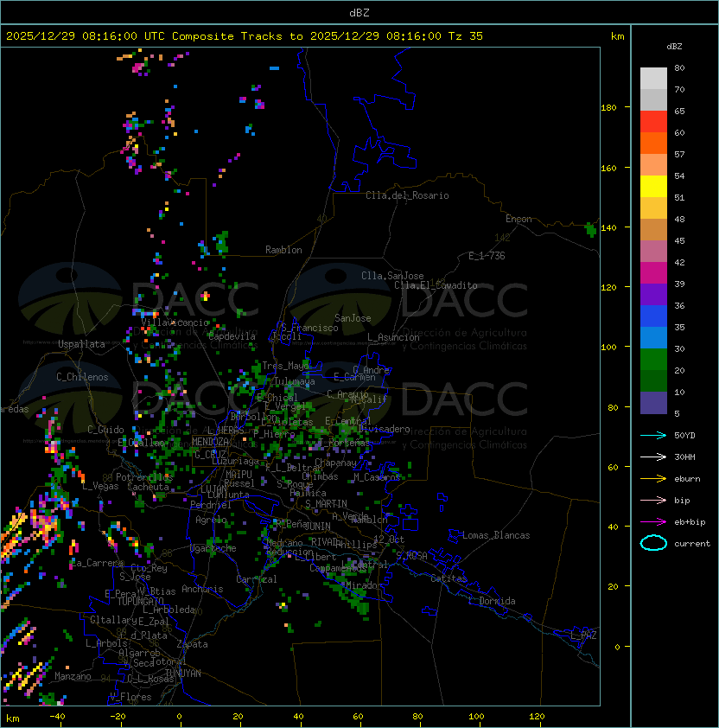The width and height of the screenshot is (719, 728).
Task: Click the Cacheuta place label
Action: click(x=148, y=487)
